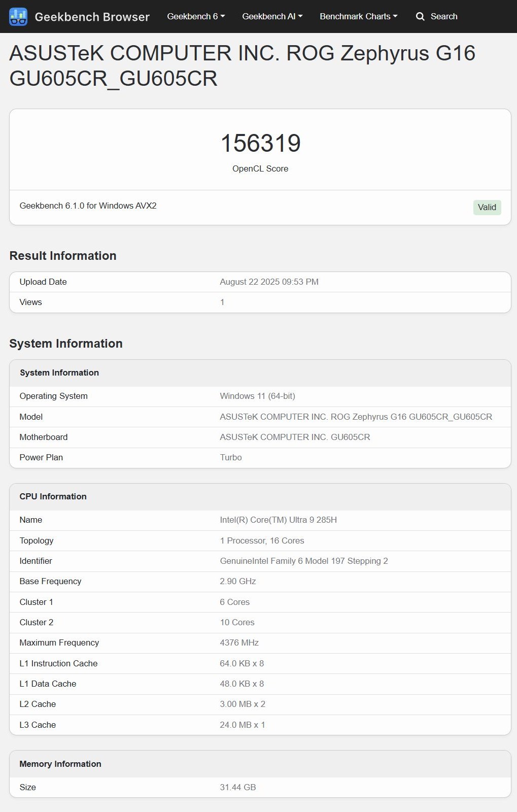Click the Power Plan label

41,457
